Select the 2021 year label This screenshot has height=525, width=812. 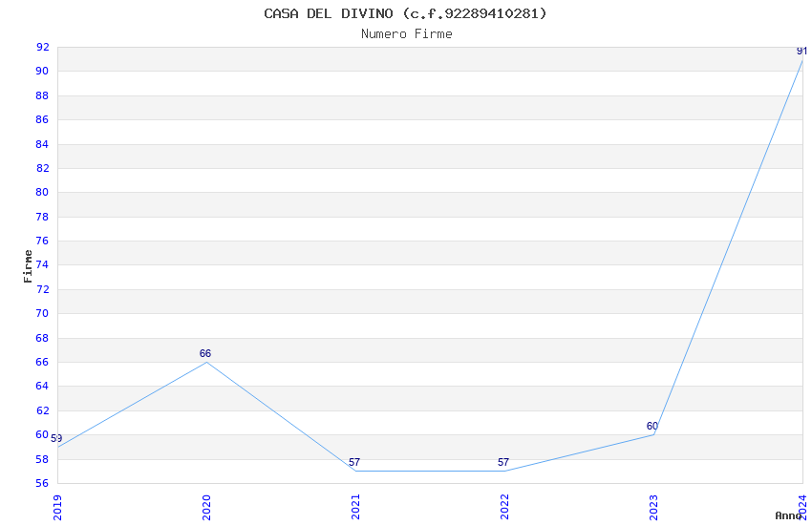pyautogui.click(x=355, y=508)
